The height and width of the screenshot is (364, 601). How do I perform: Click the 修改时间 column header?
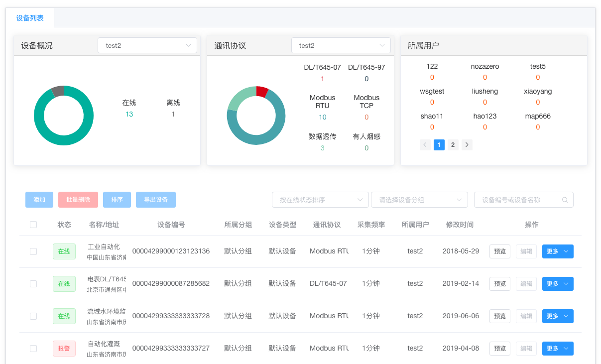pos(460,225)
